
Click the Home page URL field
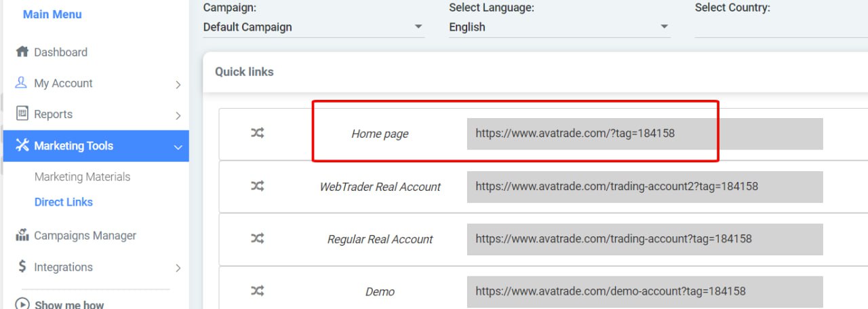[x=644, y=134]
